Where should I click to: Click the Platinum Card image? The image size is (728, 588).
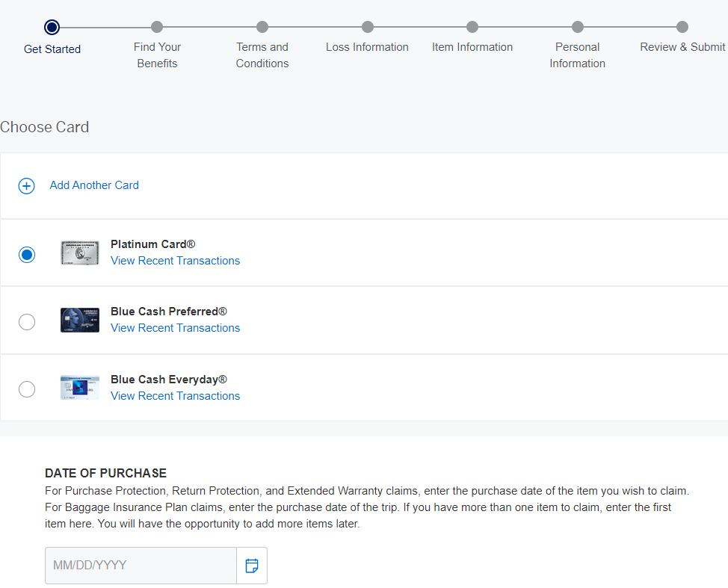click(x=80, y=253)
